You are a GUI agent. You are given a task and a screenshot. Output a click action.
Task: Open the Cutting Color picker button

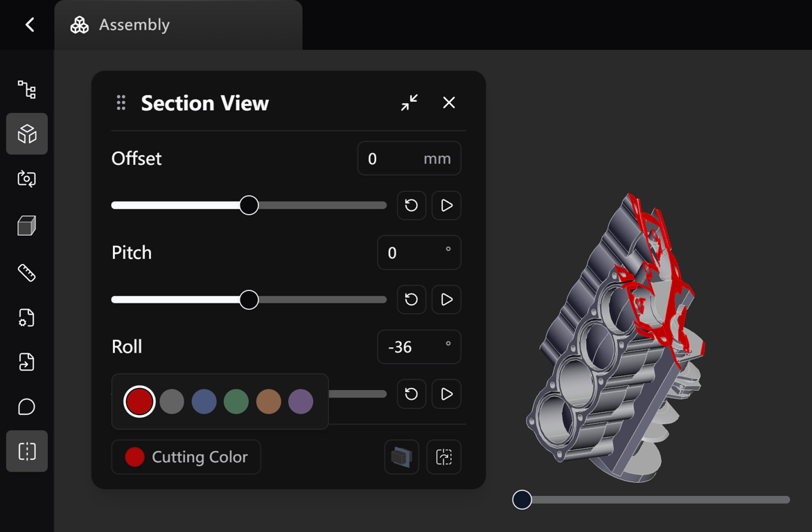click(x=186, y=457)
